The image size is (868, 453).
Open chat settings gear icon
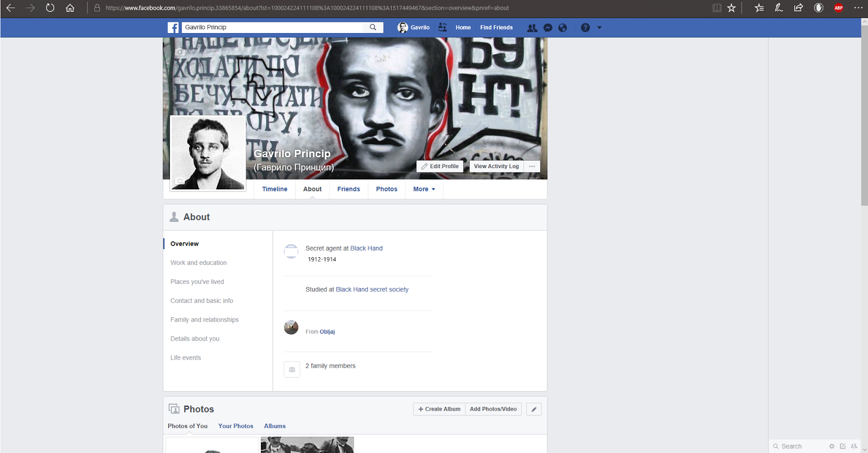pos(832,446)
